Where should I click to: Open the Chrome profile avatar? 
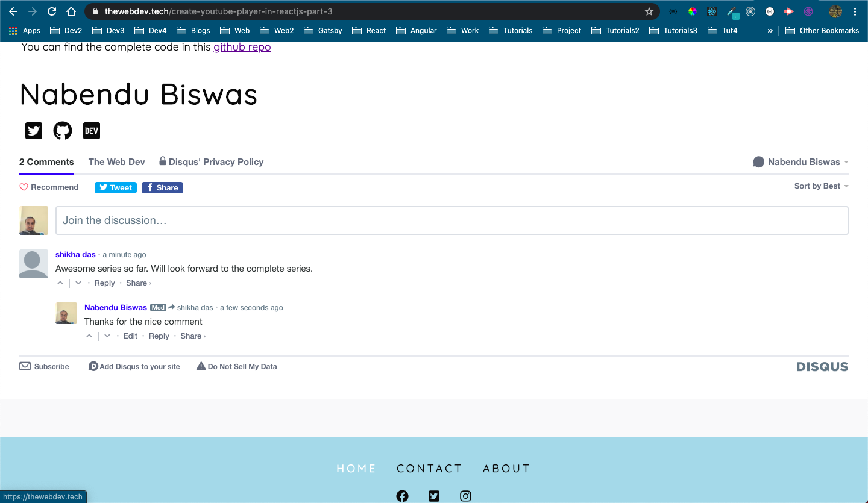835,11
